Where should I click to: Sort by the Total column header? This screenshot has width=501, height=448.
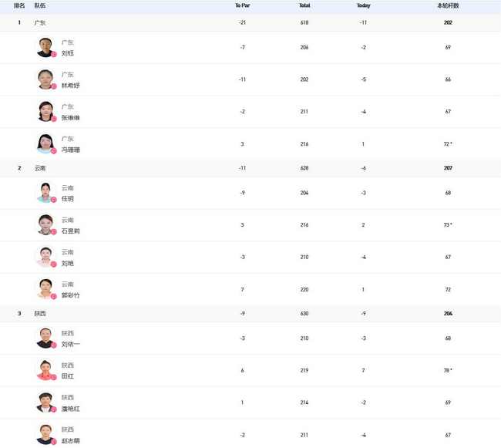[x=304, y=5]
